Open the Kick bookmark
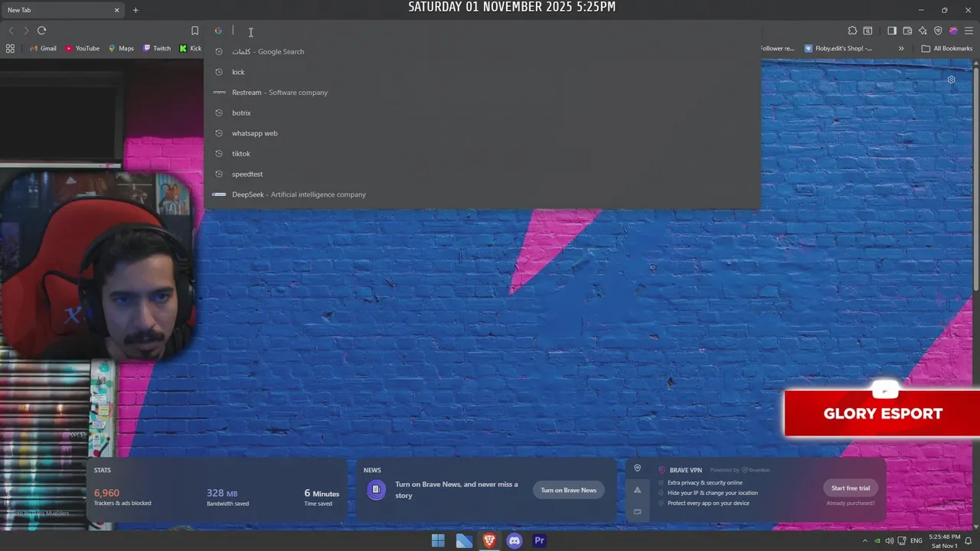This screenshot has width=980, height=551. tap(191, 48)
